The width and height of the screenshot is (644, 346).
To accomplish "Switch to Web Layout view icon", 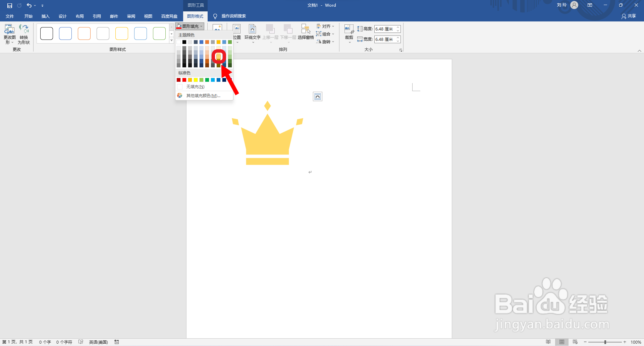I will point(575,342).
